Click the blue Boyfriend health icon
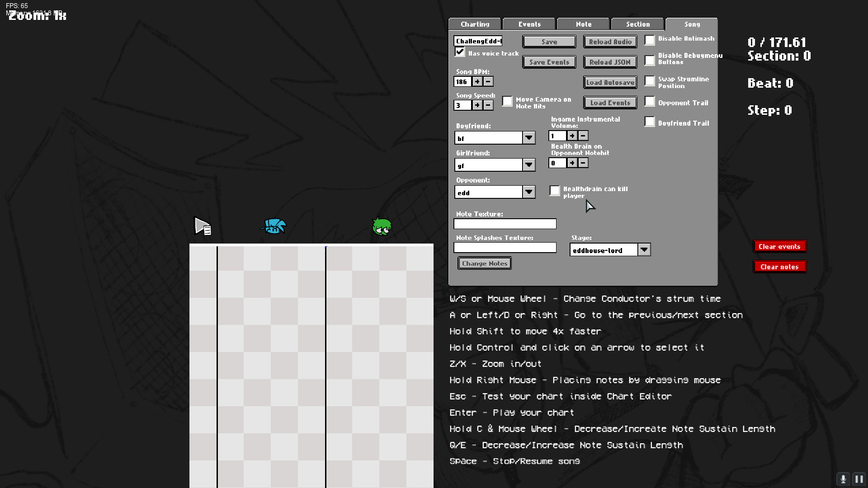 [x=274, y=226]
